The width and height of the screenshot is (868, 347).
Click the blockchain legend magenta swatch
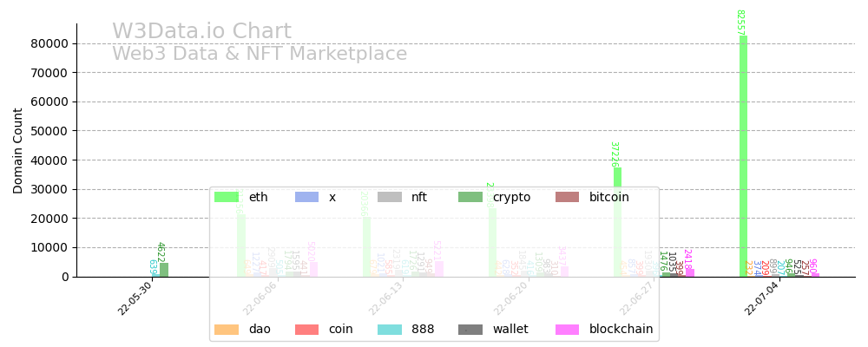click(x=568, y=330)
